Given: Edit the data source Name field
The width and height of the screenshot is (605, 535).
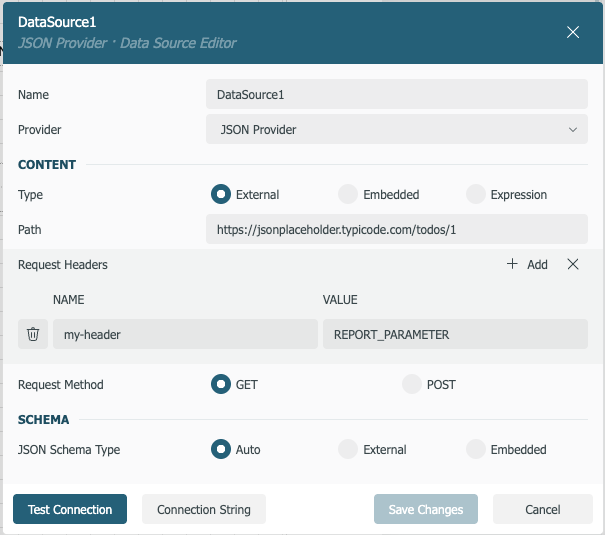Looking at the screenshot, I should pyautogui.click(x=396, y=95).
